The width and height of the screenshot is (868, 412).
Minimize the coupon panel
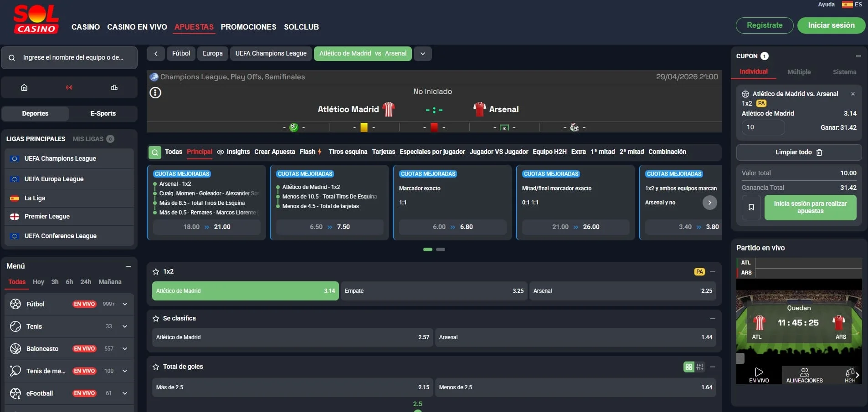858,56
